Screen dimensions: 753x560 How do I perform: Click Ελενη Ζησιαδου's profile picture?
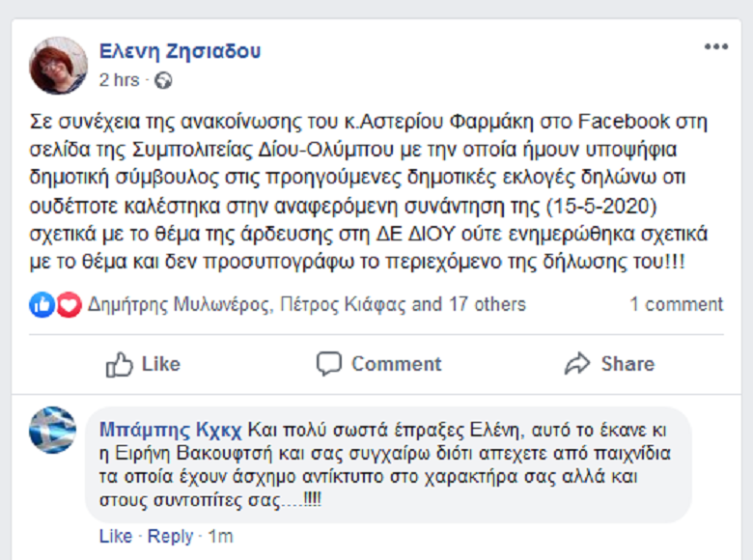58,66
